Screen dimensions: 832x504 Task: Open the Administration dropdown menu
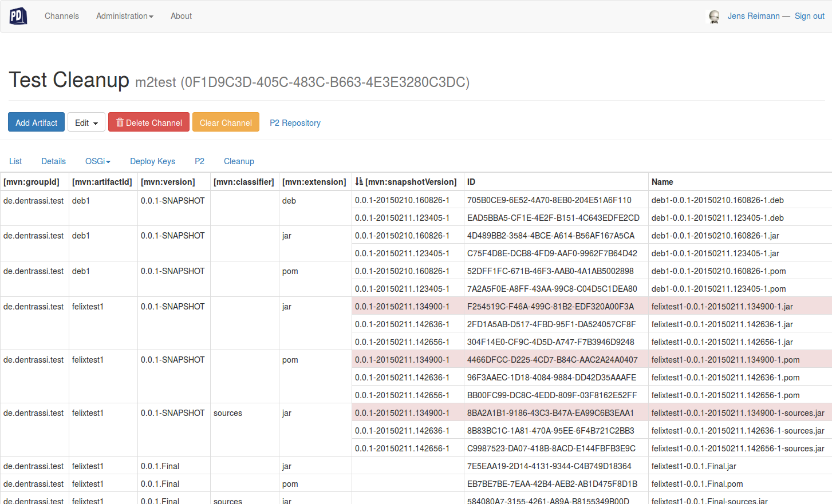tap(124, 16)
